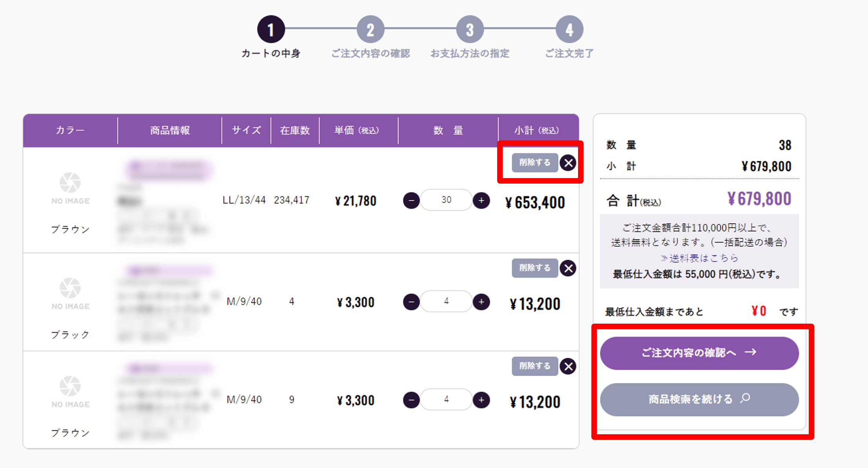This screenshot has height=468, width=868.
Task: Click the X delete icon for LL/13/44 item
Action: (568, 163)
